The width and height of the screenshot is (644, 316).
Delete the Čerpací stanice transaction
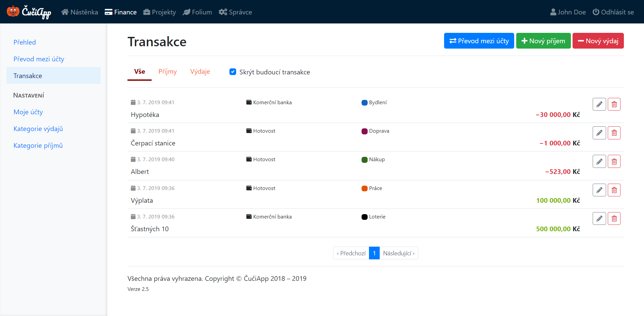[x=614, y=133]
